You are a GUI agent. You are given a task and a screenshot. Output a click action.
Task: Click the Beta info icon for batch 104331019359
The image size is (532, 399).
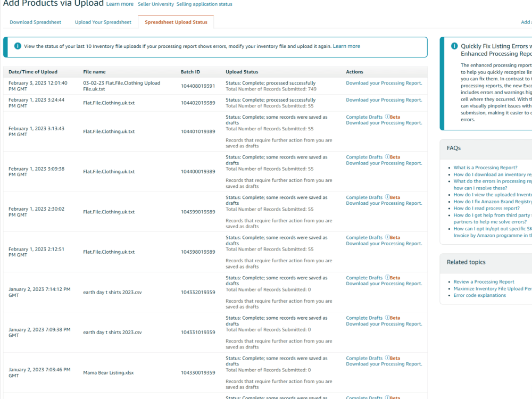pos(387,318)
